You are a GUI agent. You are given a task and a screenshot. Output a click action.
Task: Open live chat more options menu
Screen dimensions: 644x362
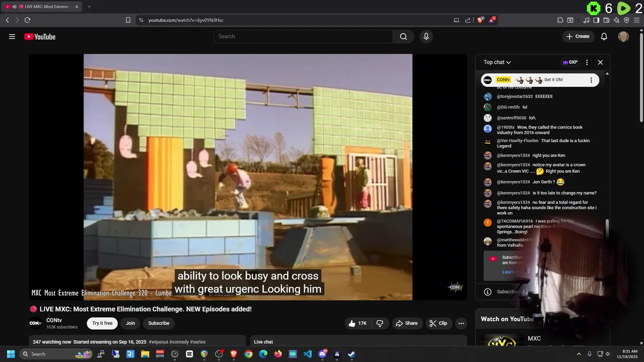[x=587, y=62]
